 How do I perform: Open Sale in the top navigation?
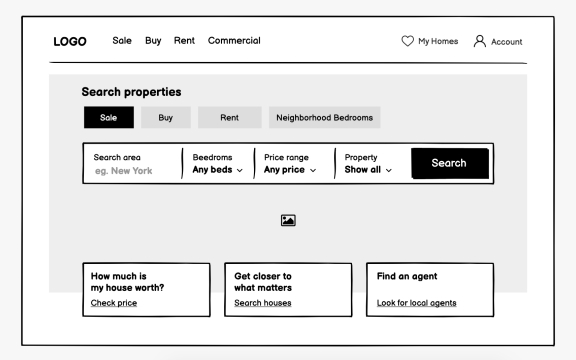122,41
